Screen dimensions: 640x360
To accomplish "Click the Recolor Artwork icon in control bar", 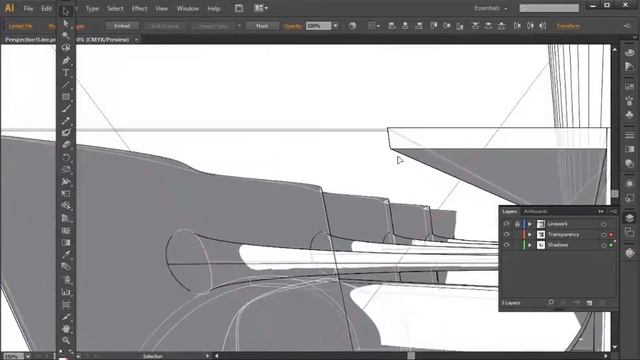I will pos(352,26).
